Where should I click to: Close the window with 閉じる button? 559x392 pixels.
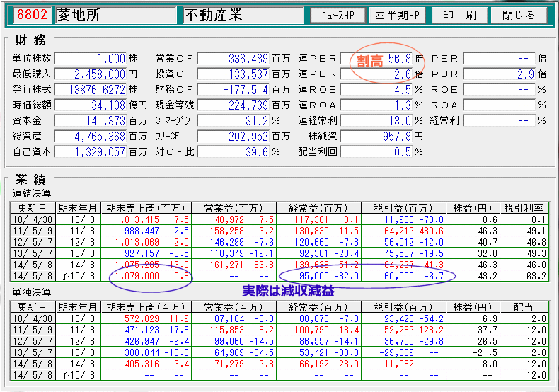(x=519, y=16)
